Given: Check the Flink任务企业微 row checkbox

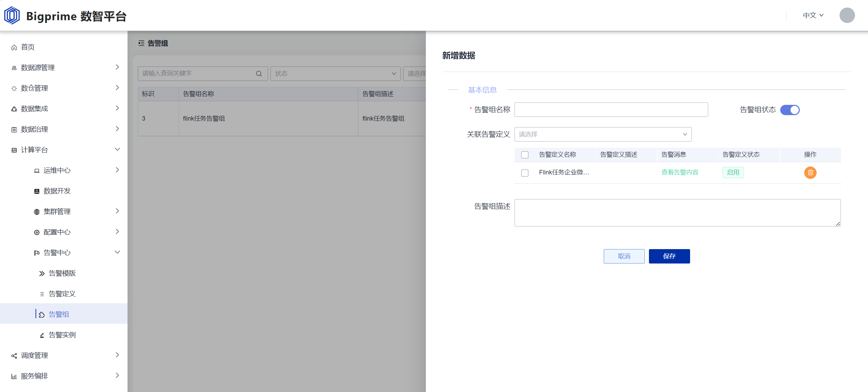Looking at the screenshot, I should (525, 173).
